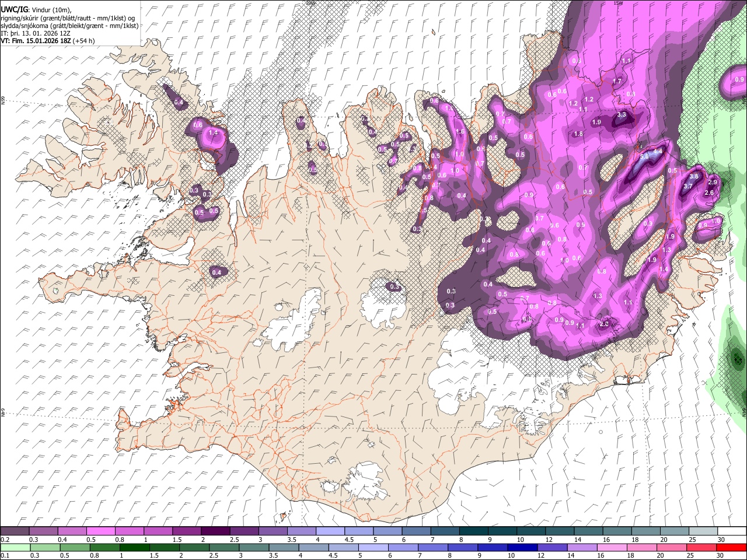Viewport: 747px width, 560px height.
Task: Click the 3.8 precipitation value near the east coast
Action: [x=694, y=176]
